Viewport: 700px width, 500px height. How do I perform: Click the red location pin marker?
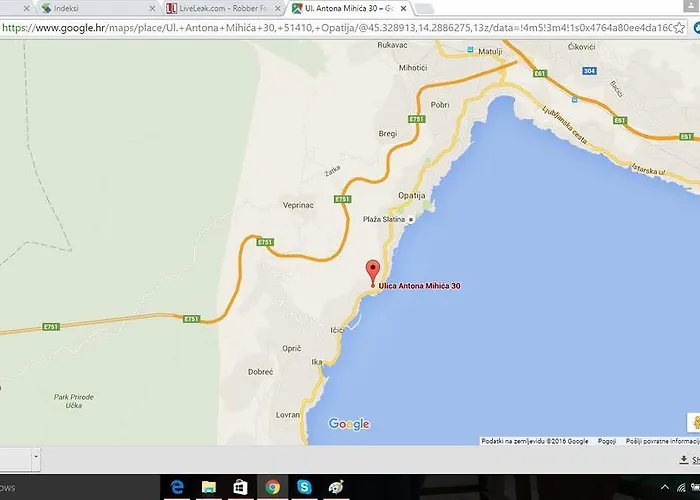(373, 270)
